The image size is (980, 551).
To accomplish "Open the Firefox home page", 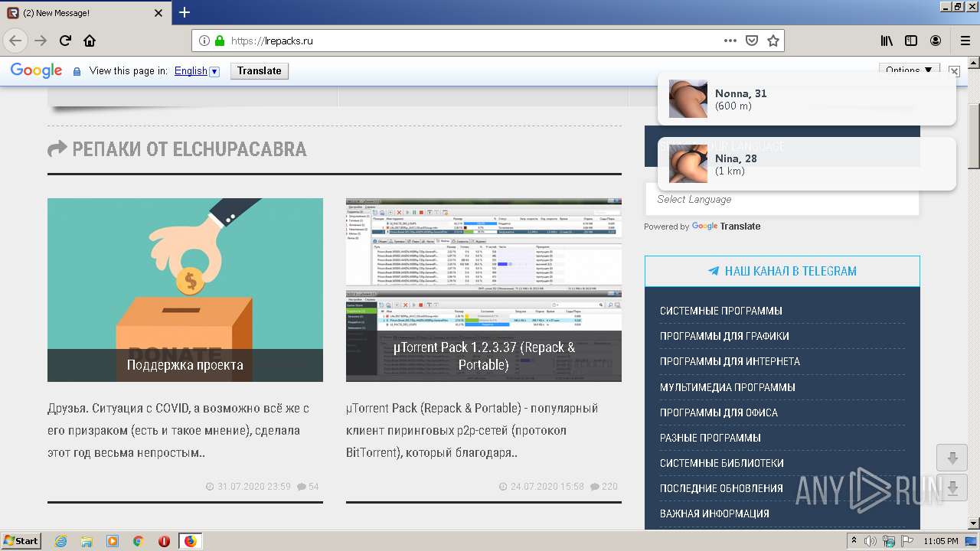I will 90,41.
